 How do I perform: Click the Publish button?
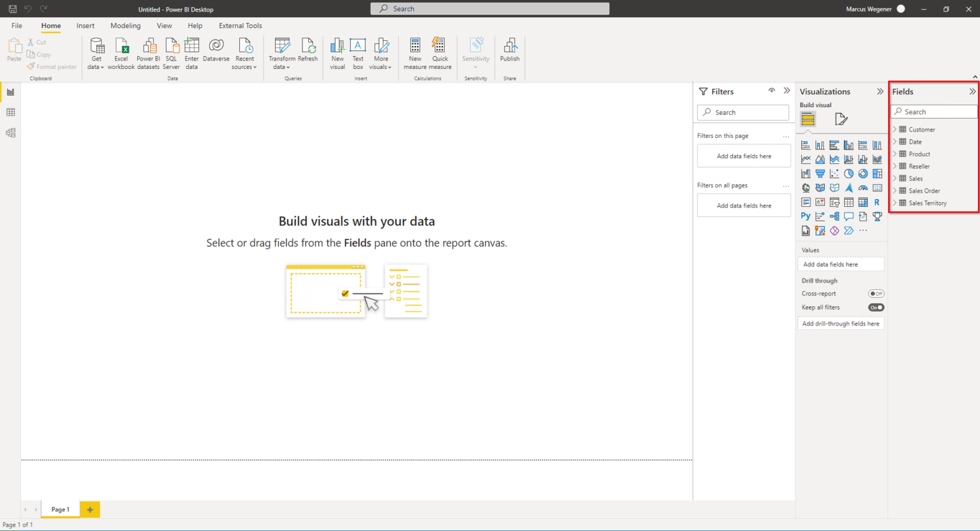[x=510, y=53]
